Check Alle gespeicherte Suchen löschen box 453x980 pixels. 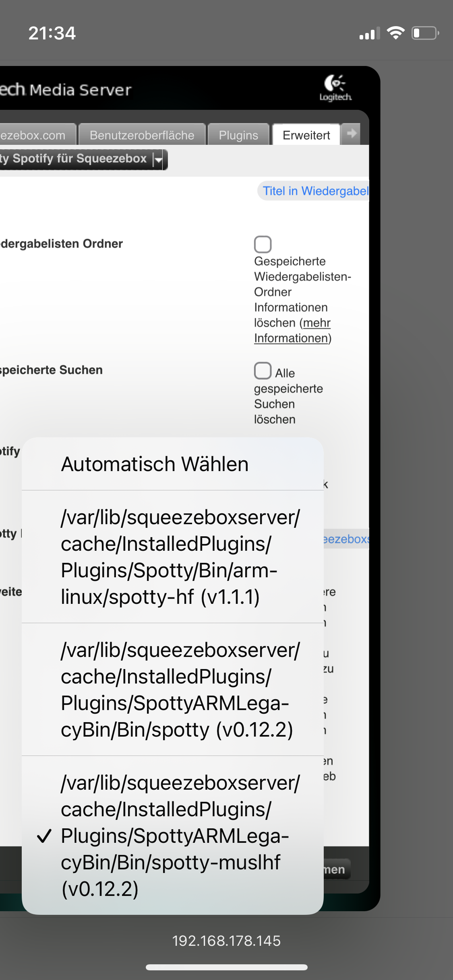point(263,371)
